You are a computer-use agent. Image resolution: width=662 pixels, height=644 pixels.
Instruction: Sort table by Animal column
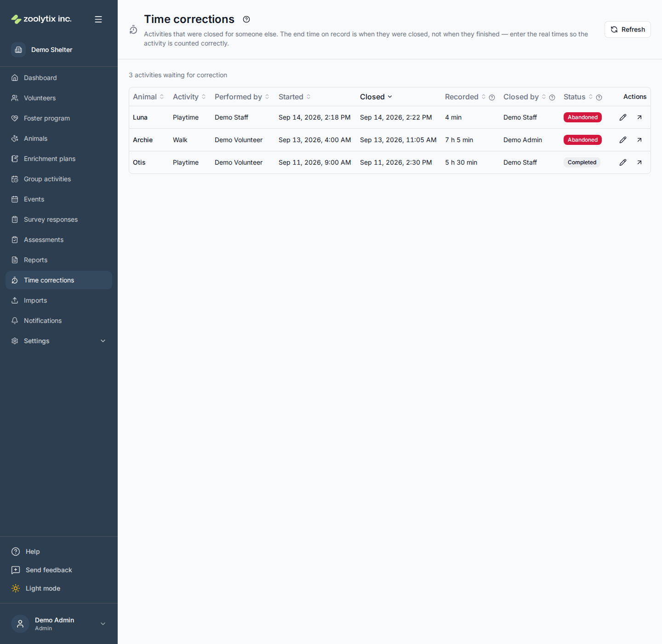coord(148,97)
